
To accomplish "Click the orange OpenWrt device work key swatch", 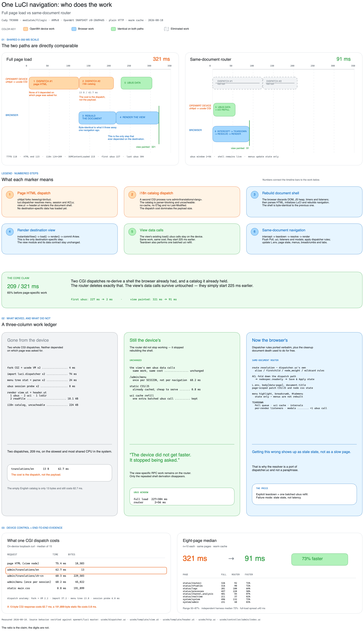I will tap(25, 29).
